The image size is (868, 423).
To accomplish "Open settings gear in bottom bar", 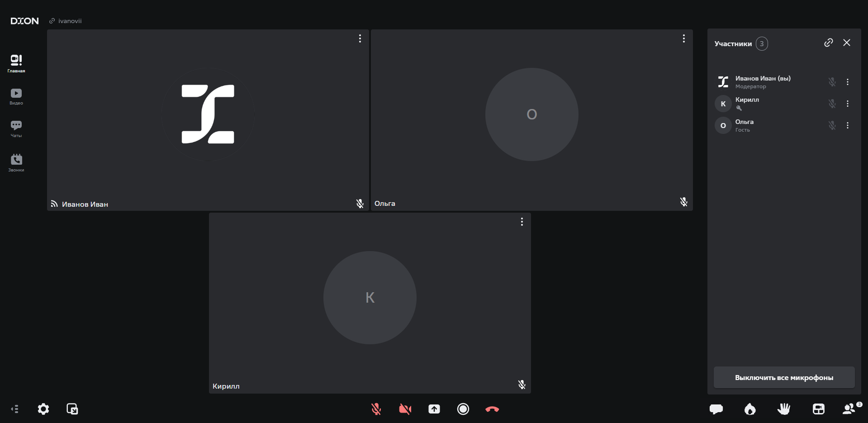I will tap(43, 409).
